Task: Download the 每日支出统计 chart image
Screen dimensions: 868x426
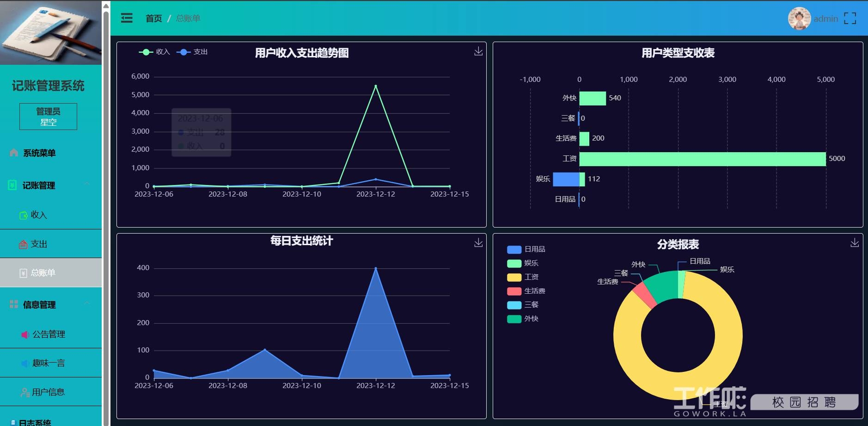Action: pyautogui.click(x=478, y=243)
